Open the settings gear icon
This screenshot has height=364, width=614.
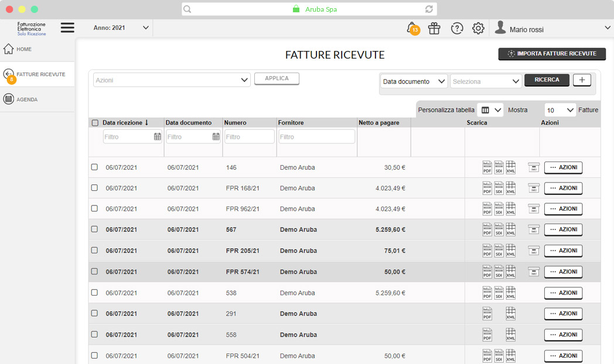coord(478,29)
